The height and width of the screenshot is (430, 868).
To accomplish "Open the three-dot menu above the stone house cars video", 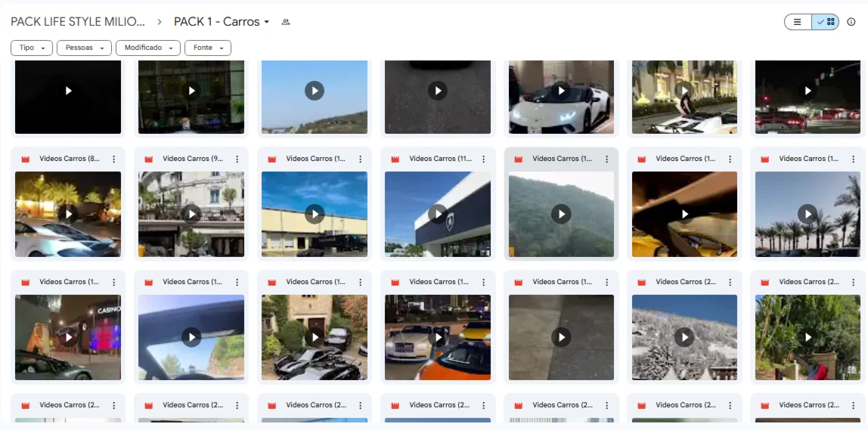I will click(x=361, y=282).
